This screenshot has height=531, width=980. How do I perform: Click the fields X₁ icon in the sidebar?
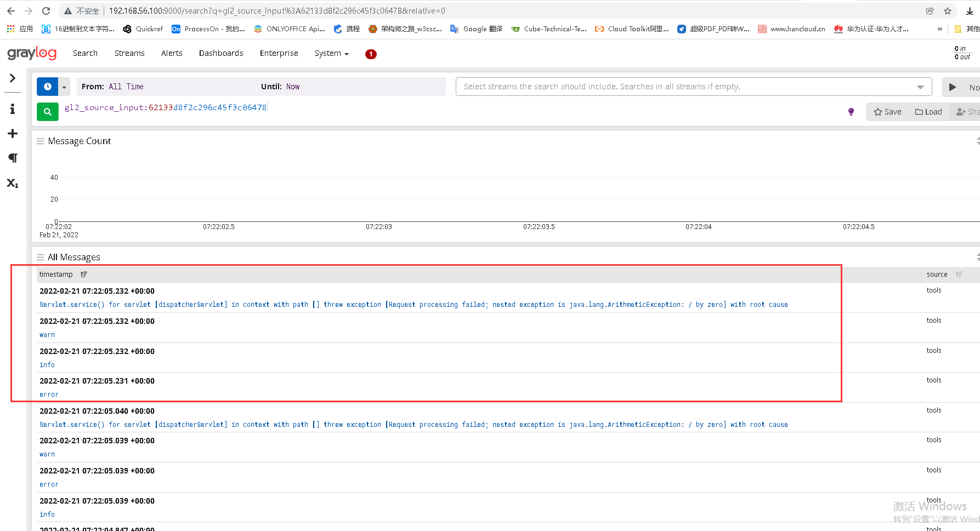[x=12, y=183]
